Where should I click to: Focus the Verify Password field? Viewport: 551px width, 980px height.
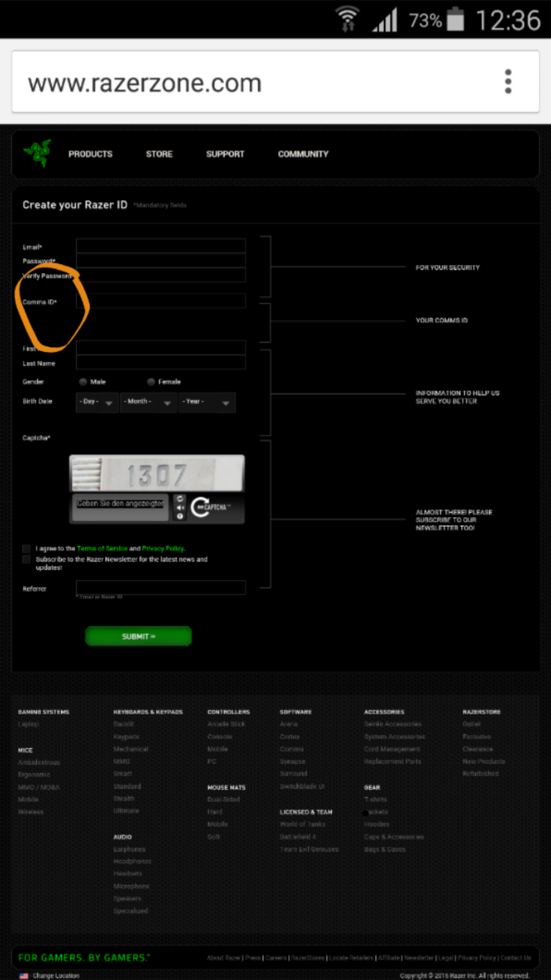tap(161, 275)
